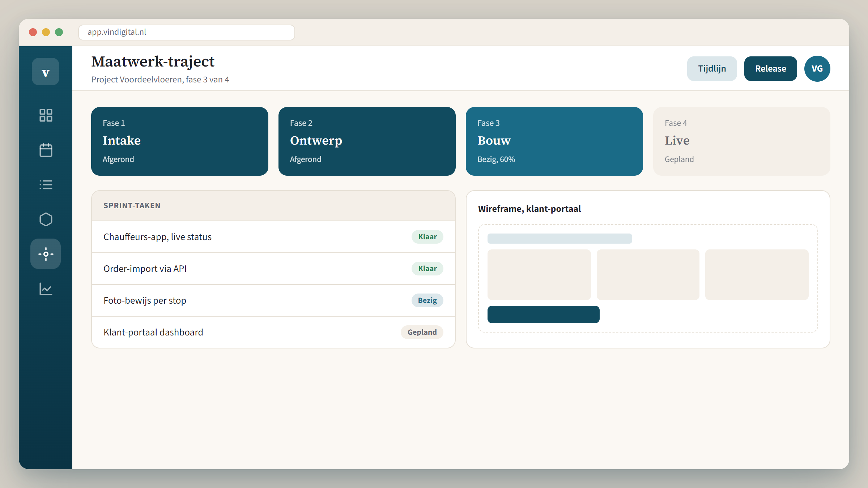Click the yellow minimize window dot
The height and width of the screenshot is (488, 868).
(x=46, y=32)
